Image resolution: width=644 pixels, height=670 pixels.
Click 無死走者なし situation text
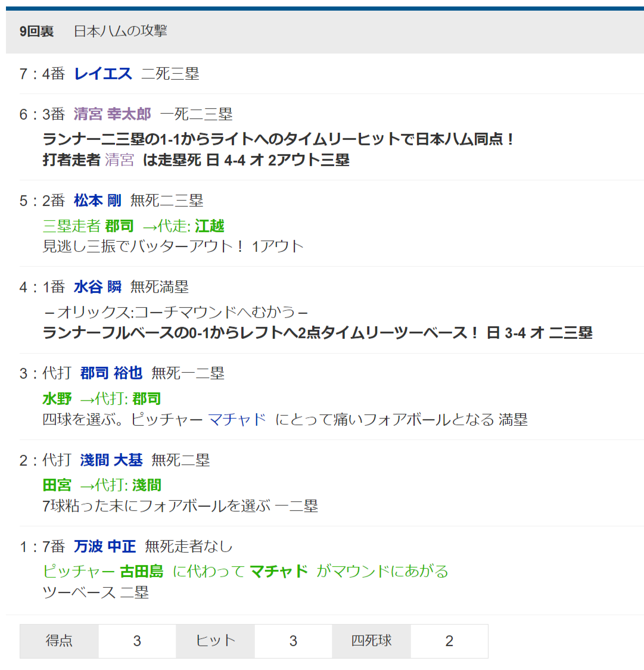pos(188,547)
